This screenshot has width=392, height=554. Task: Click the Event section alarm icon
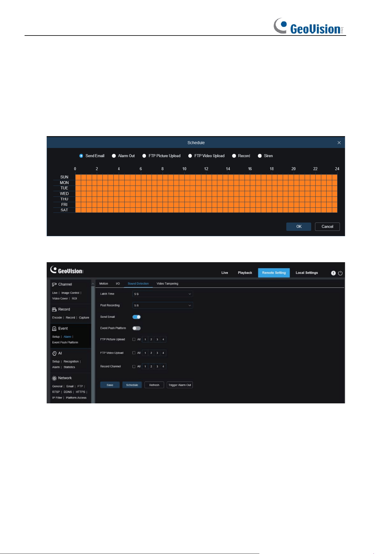click(54, 328)
